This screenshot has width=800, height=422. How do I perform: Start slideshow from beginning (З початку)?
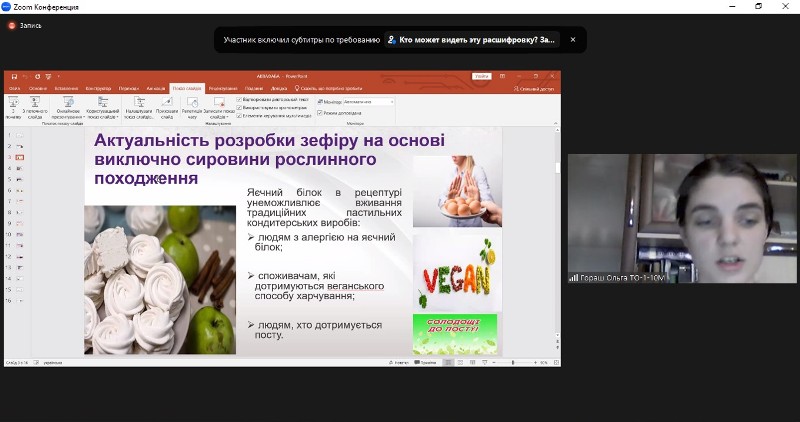coord(13,108)
